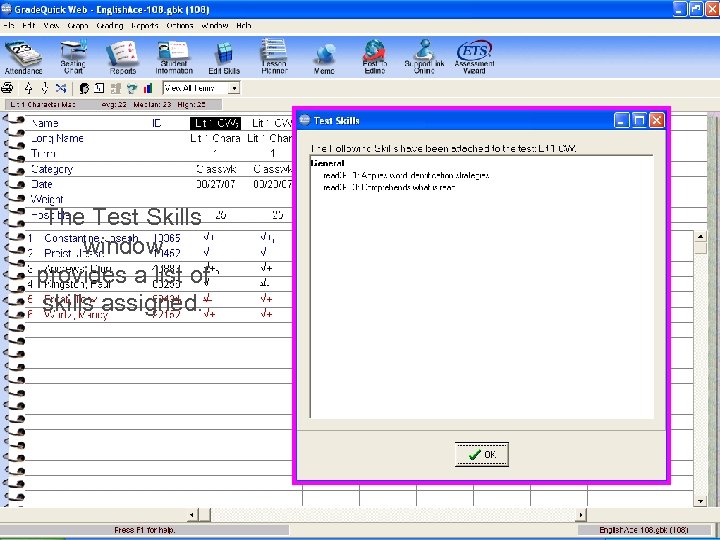
Task: Open the Window menu
Action: 214,26
